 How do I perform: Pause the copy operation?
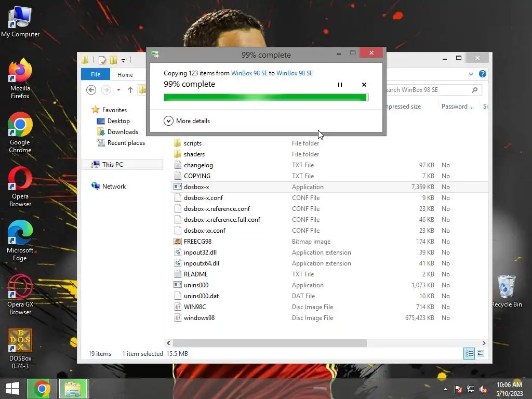(x=340, y=85)
